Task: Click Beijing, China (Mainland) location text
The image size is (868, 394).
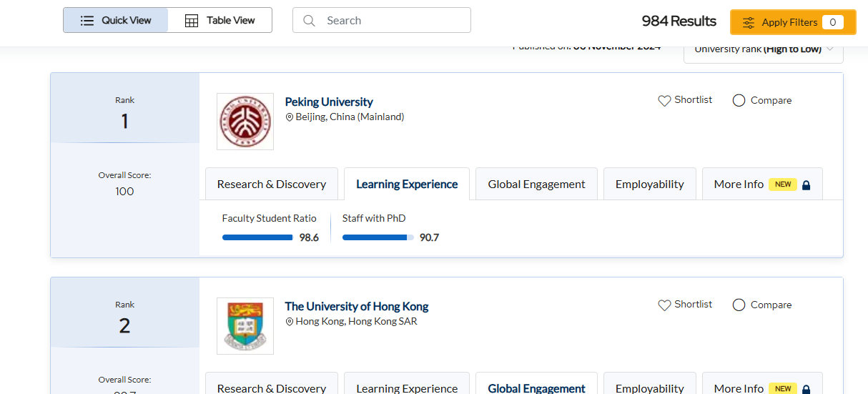Action: pyautogui.click(x=350, y=117)
